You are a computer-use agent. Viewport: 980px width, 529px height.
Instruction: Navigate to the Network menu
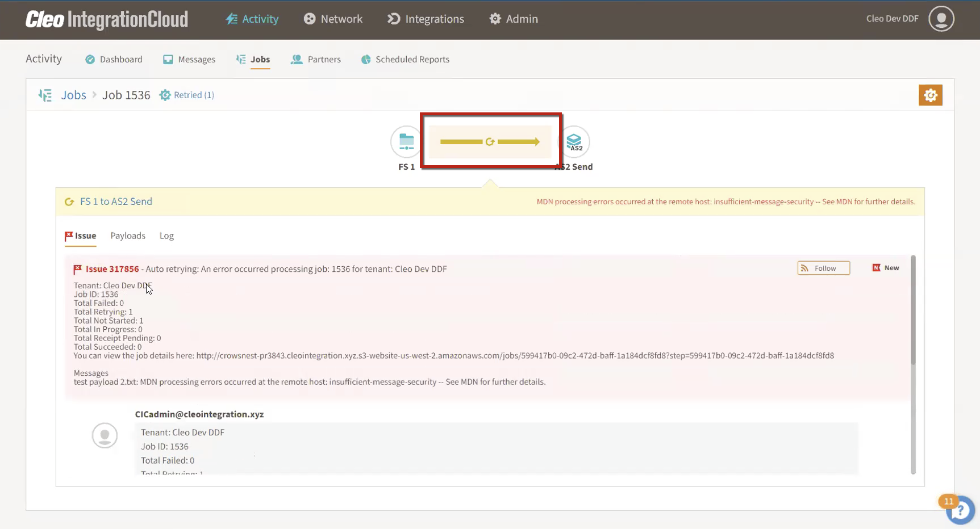pyautogui.click(x=333, y=18)
